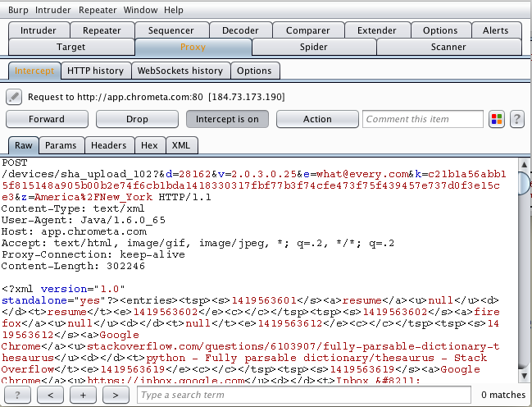Click the Proxy-Connection: keep-alive line
This screenshot has height=407, width=532.
[93, 255]
